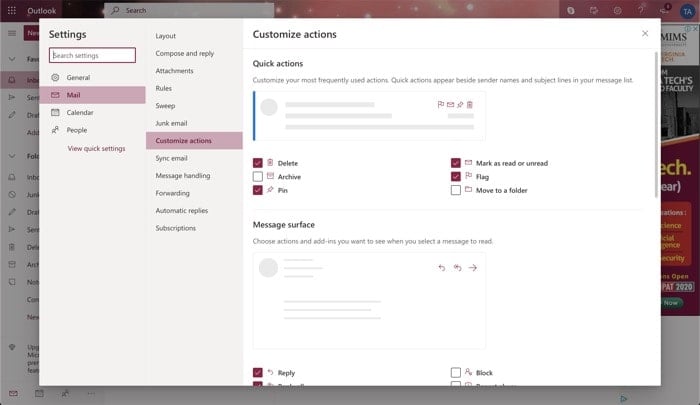The height and width of the screenshot is (405, 700).
Task: Click the help question mark icon
Action: tap(641, 10)
